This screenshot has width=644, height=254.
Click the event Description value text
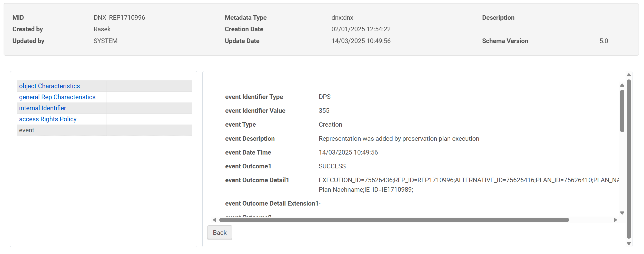tap(399, 139)
